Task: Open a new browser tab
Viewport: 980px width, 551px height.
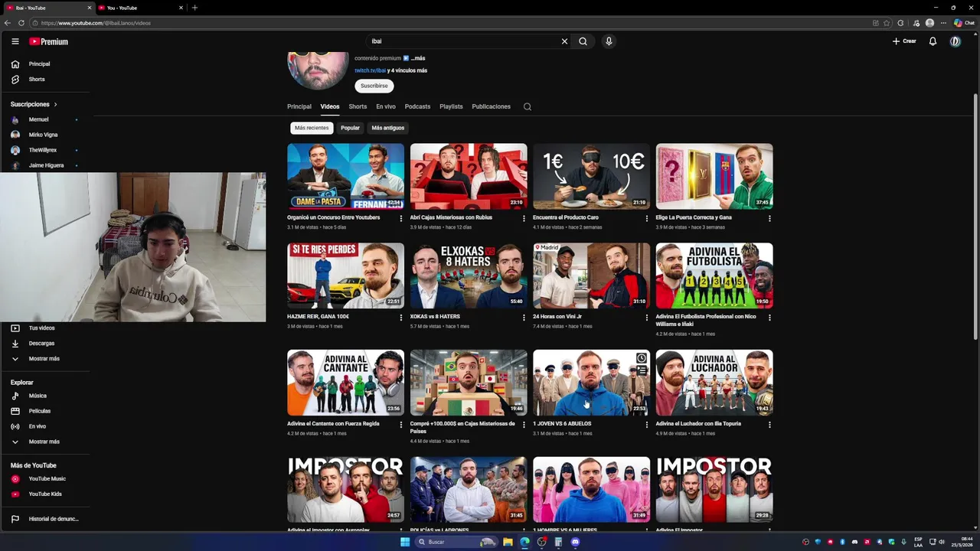Action: click(x=194, y=8)
